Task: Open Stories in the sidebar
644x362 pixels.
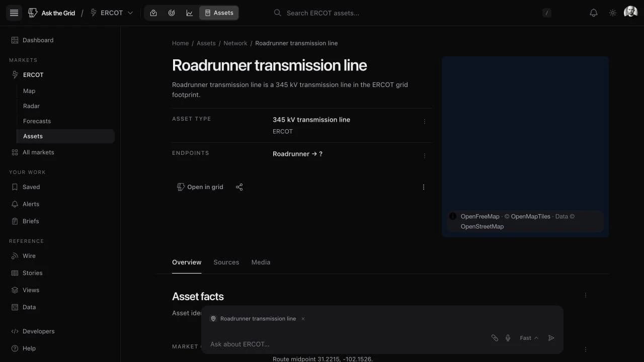Action: (60, 273)
